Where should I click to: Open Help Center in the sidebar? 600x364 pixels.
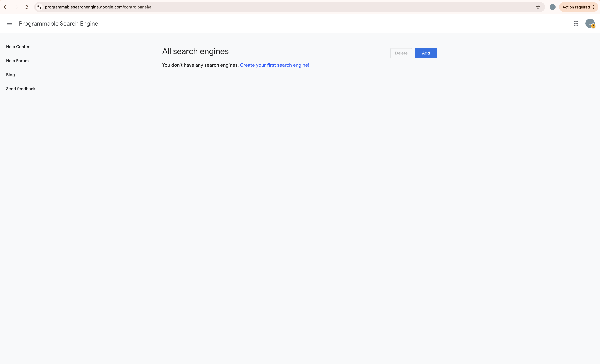18,46
